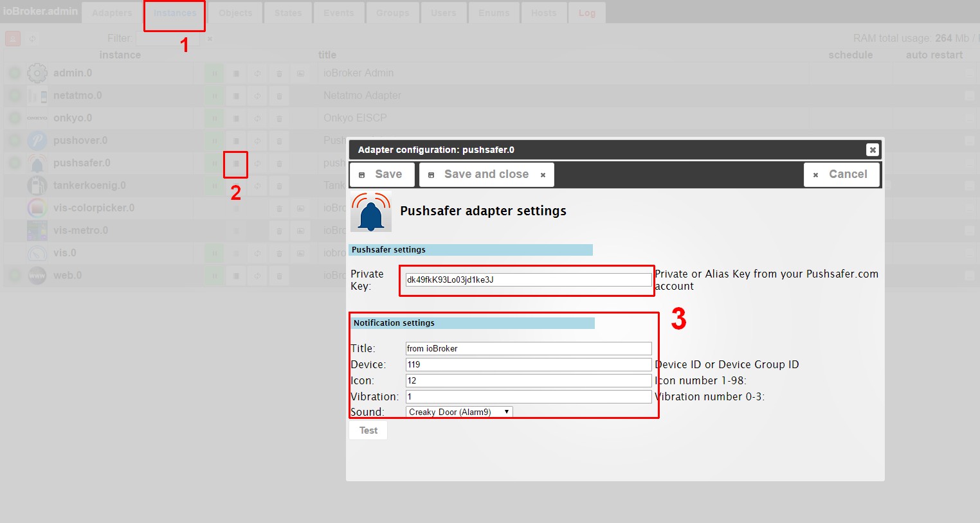This screenshot has width=980, height=523.
Task: Switch to the Objects tab
Action: pyautogui.click(x=235, y=13)
